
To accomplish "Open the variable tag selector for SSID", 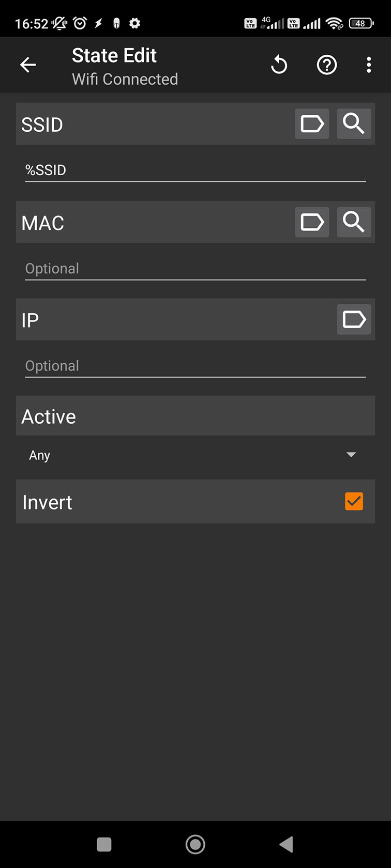I will pyautogui.click(x=312, y=123).
